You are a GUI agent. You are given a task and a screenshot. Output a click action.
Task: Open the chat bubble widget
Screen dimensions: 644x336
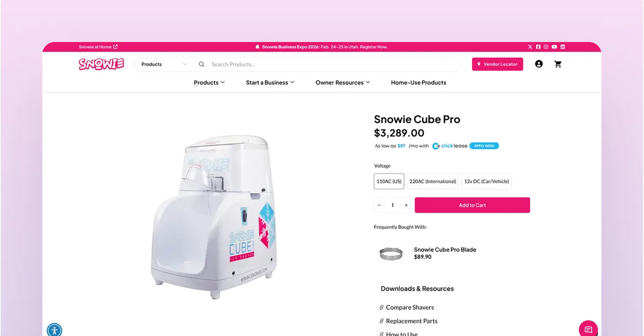click(x=588, y=330)
